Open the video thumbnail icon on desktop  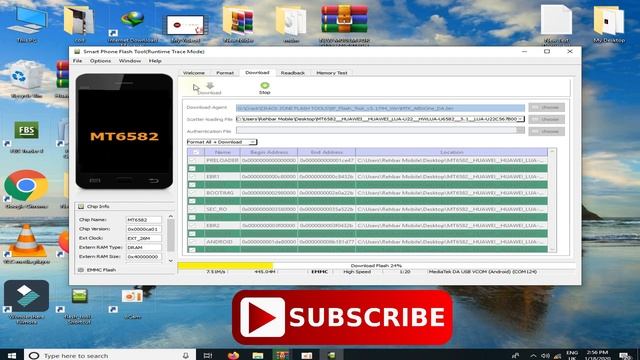tap(185, 25)
